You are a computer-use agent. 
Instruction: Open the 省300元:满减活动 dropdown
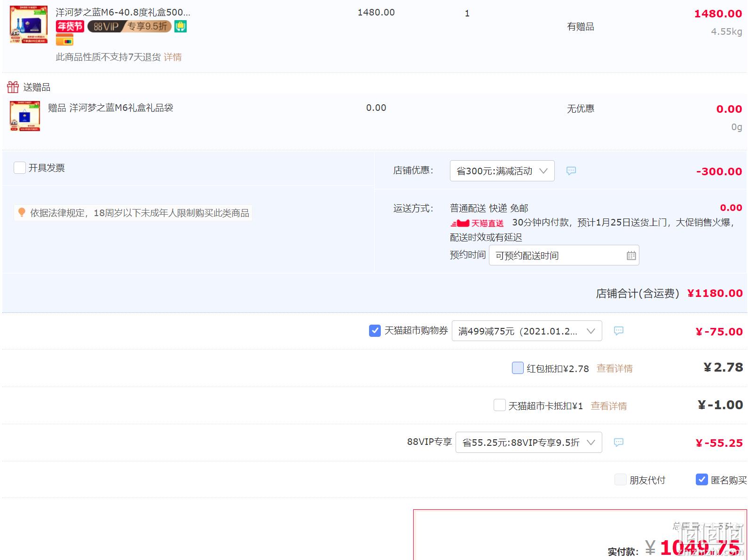pyautogui.click(x=502, y=171)
